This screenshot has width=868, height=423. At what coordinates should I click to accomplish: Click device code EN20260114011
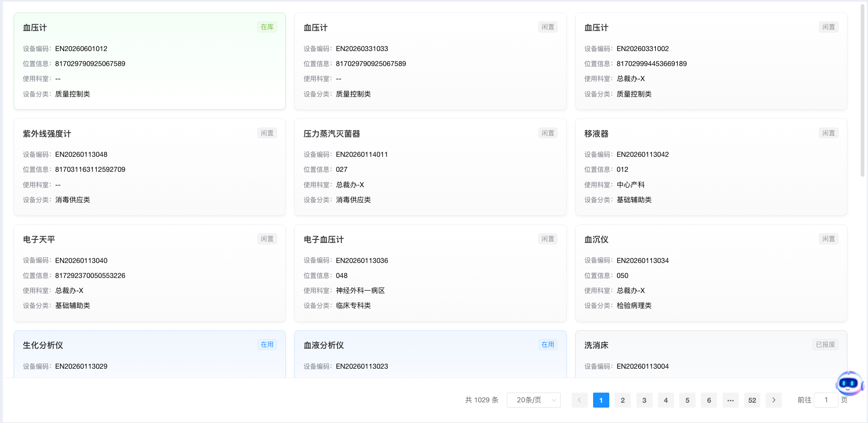point(362,154)
